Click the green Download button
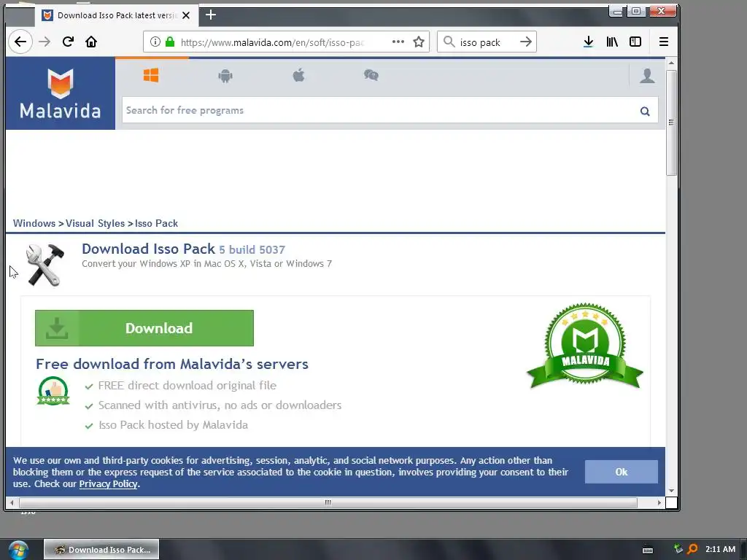The width and height of the screenshot is (747, 560). tap(144, 328)
